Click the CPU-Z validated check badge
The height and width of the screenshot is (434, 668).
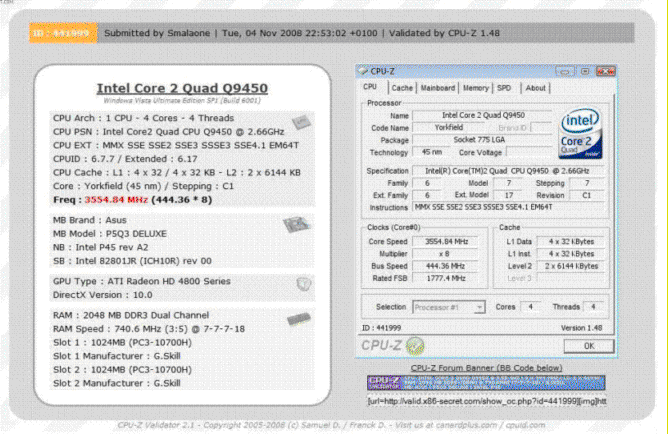415,345
